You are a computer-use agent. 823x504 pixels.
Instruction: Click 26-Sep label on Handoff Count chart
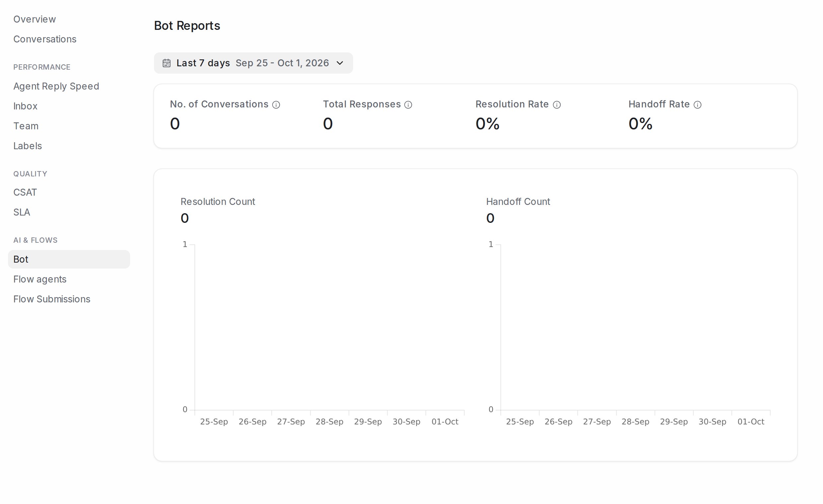pos(559,421)
